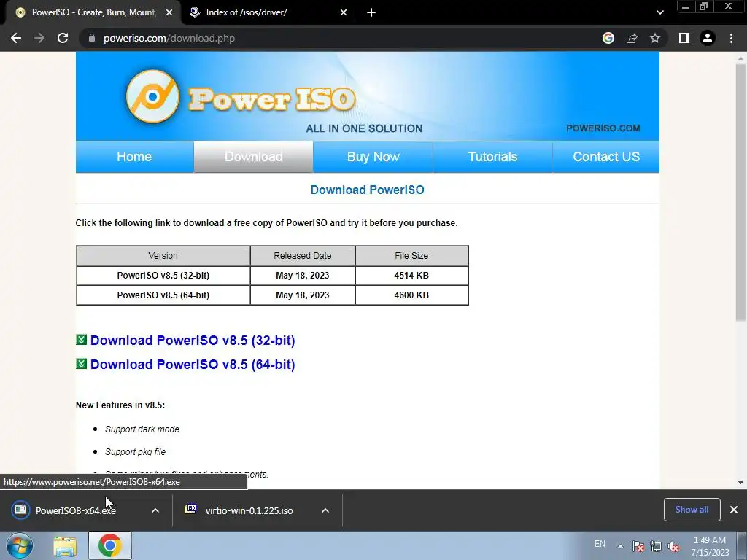Click the PowerISO v8.5 (32-bit) table cell

163,276
